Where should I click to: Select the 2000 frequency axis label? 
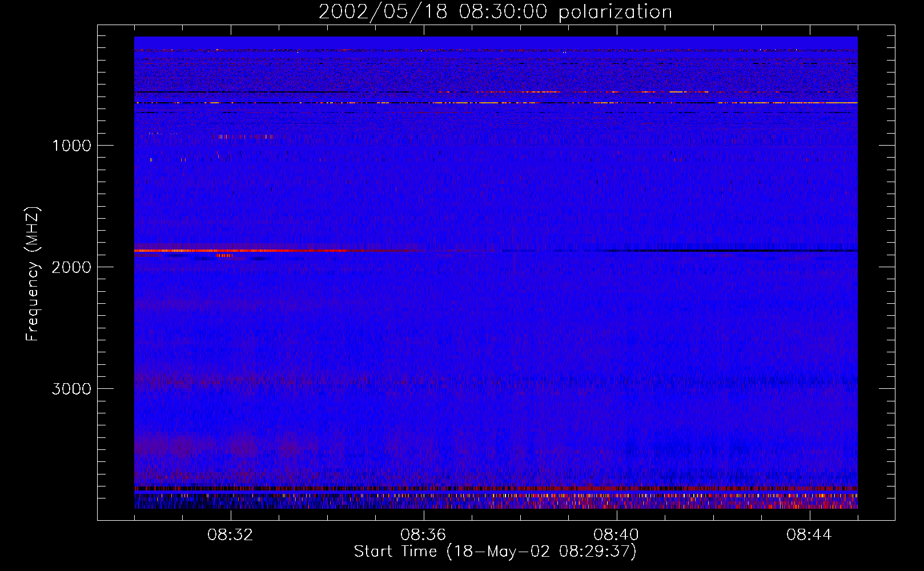(x=72, y=267)
